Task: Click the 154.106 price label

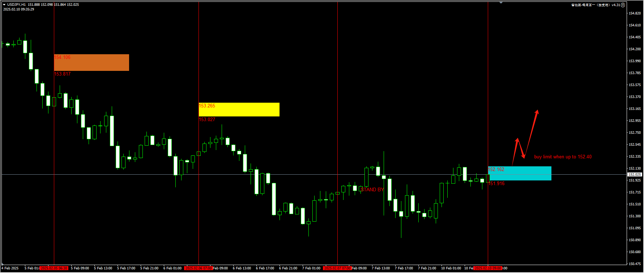Action: 62,57
